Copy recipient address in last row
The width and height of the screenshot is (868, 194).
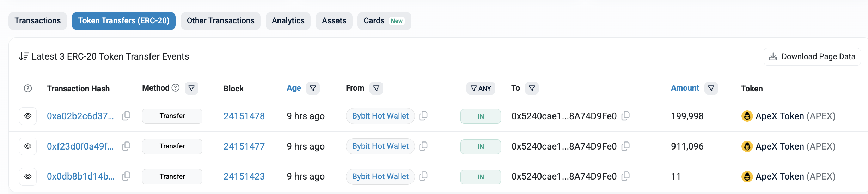(625, 176)
